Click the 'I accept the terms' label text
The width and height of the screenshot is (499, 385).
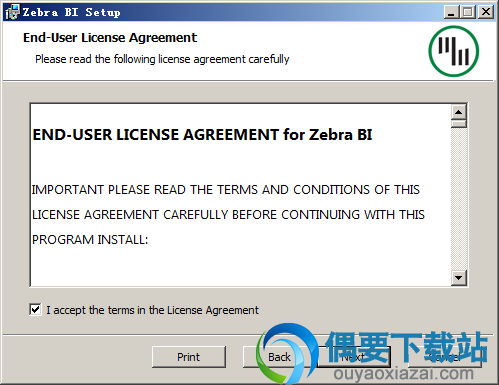click(152, 310)
